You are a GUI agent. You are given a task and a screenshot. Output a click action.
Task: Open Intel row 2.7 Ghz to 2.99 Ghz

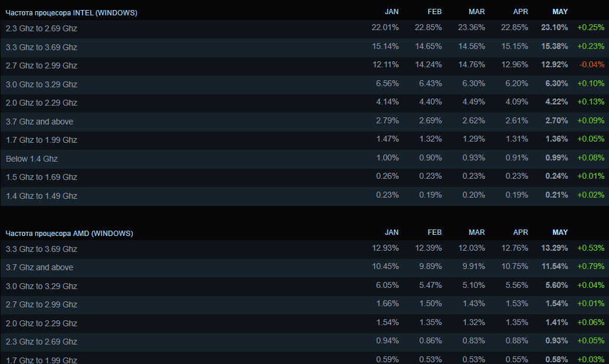tap(41, 65)
